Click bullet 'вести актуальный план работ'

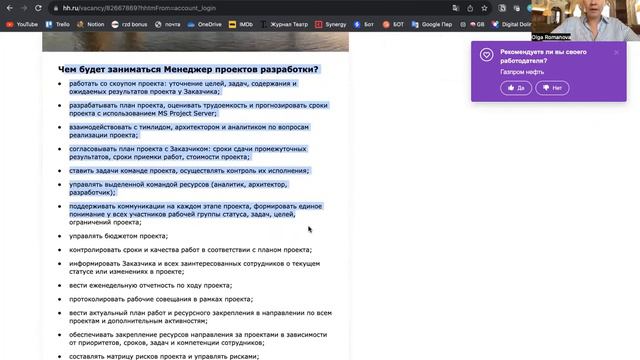point(200,317)
